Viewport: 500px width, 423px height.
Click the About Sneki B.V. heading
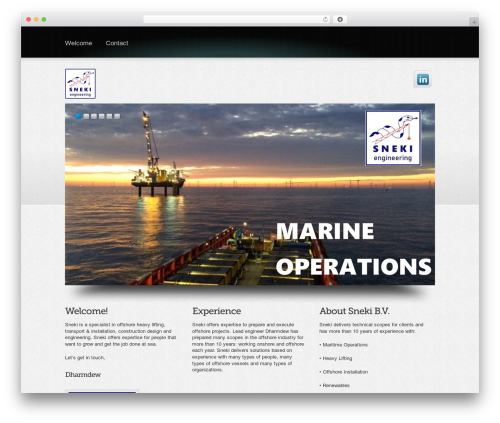tap(354, 311)
